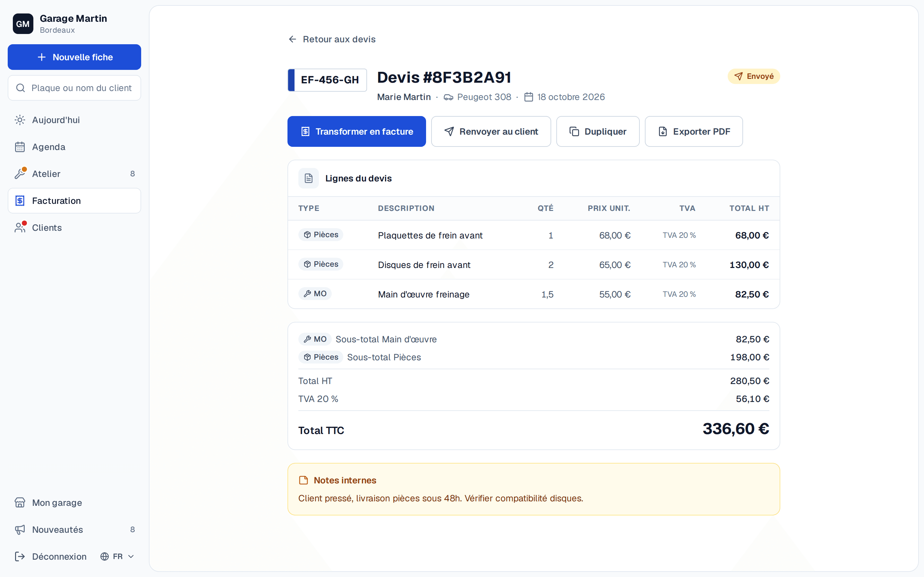Open the Facturation section
The image size is (924, 577).
pos(74,201)
